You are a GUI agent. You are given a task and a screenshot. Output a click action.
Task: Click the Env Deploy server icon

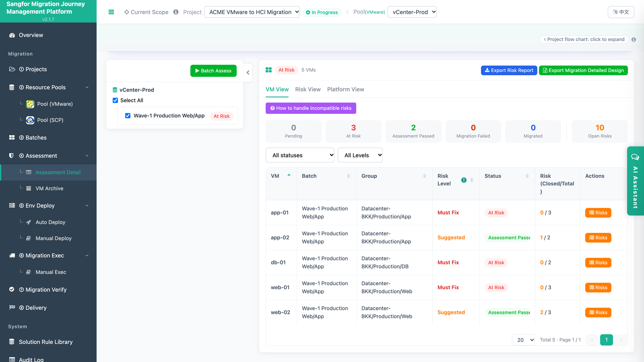click(12, 206)
